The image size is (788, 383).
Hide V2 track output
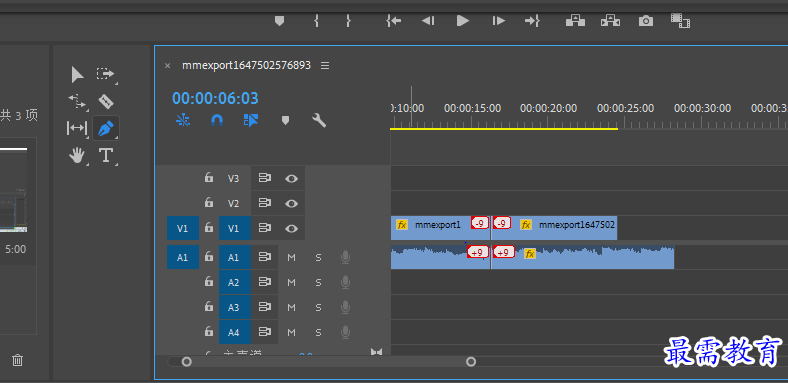click(x=291, y=203)
